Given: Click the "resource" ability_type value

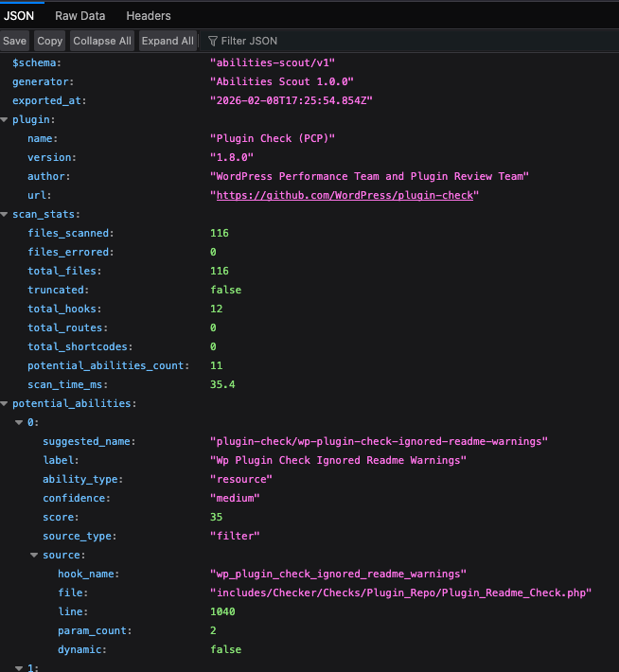Looking at the screenshot, I should pos(241,479).
